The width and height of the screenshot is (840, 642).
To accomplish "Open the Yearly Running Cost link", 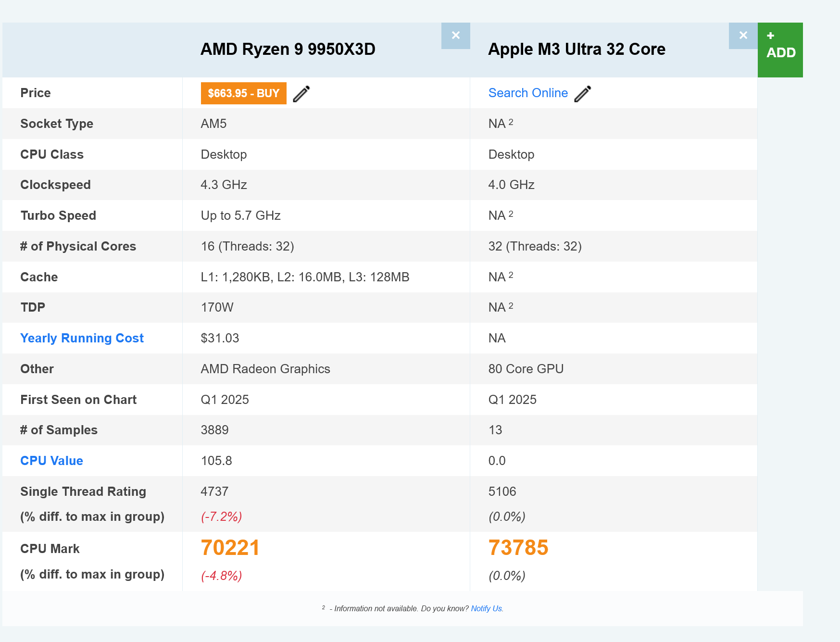I will [x=82, y=338].
